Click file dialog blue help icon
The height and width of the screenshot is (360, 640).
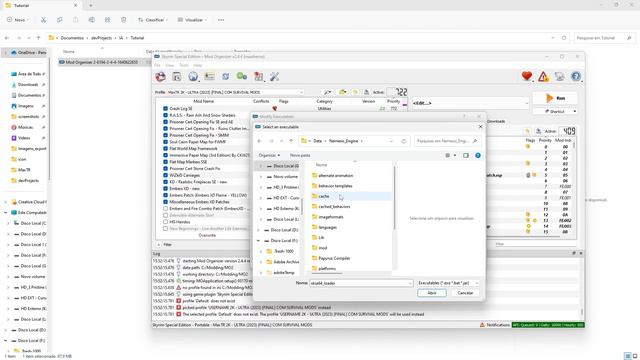point(478,156)
